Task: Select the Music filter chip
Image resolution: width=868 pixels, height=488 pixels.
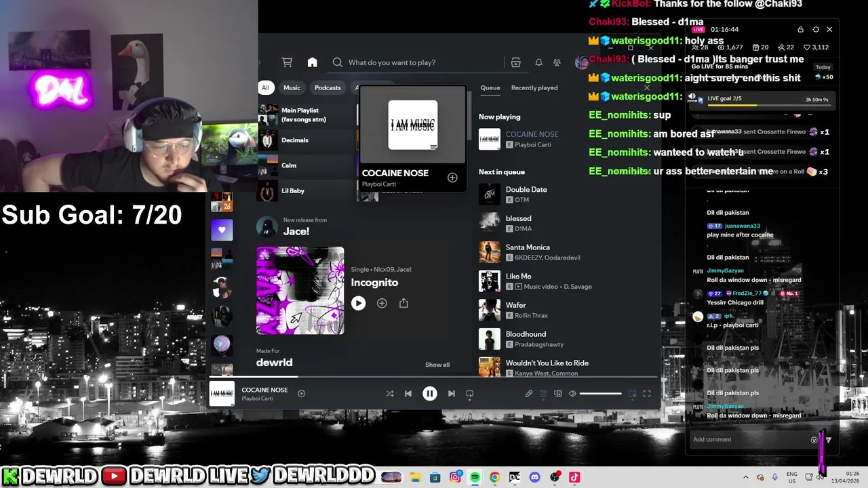Action: 292,87
